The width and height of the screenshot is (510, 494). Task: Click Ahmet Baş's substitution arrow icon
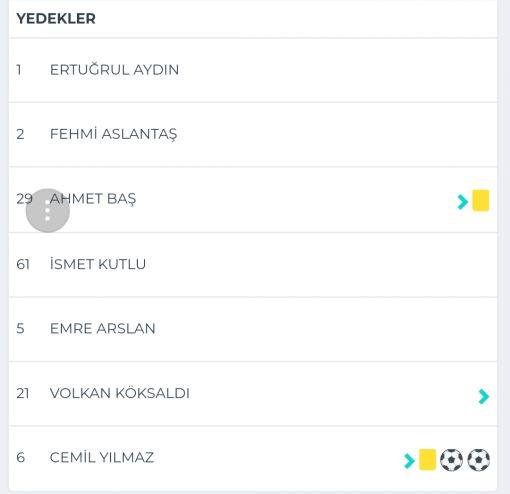[x=463, y=202]
